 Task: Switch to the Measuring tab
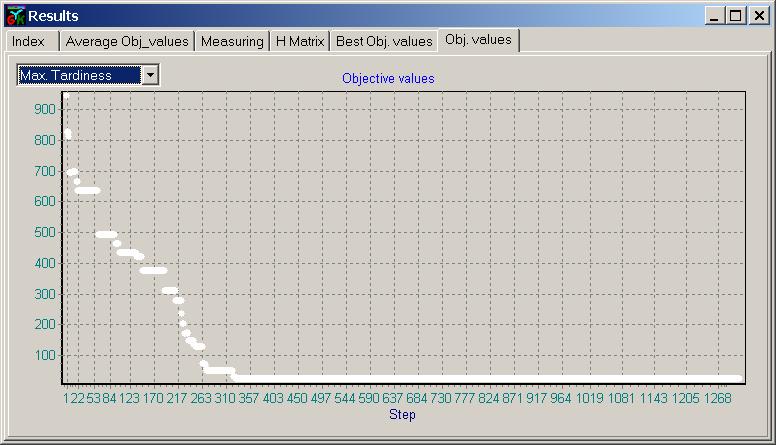click(232, 42)
